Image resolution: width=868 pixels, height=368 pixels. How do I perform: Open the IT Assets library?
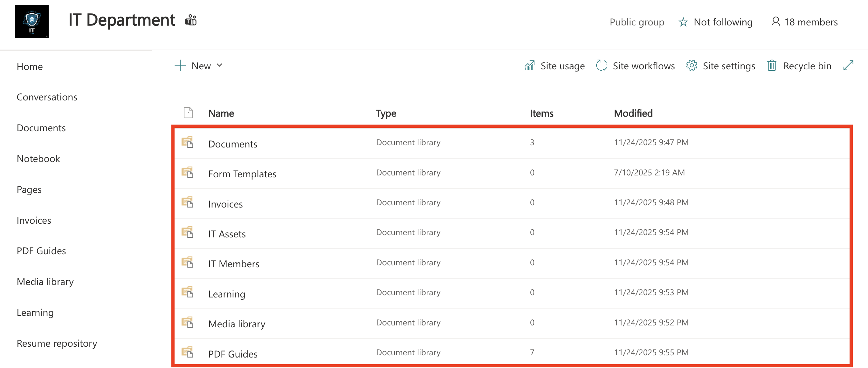[227, 234]
